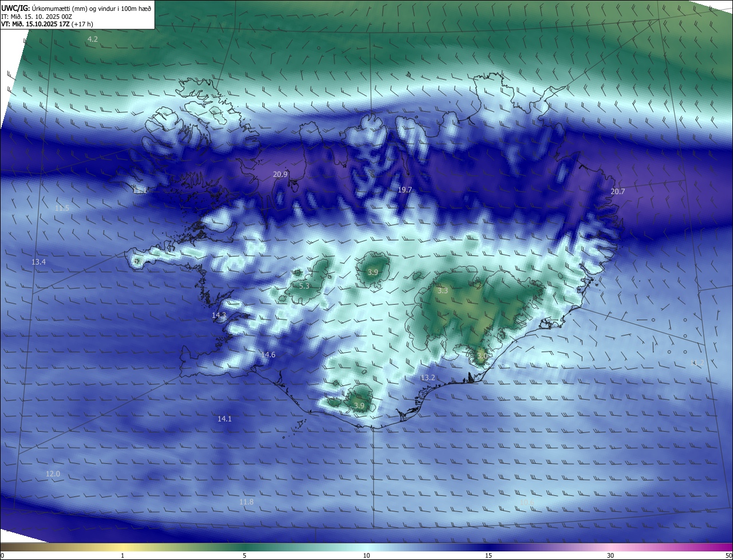Click the title text 'Úrkomumætti (mm) og vindur í 100m hæð'
The width and height of the screenshot is (733, 560).
tap(92, 9)
